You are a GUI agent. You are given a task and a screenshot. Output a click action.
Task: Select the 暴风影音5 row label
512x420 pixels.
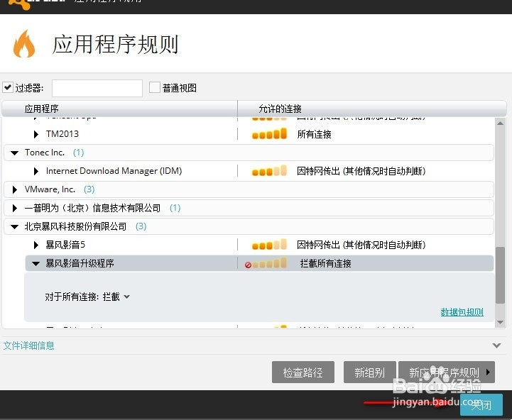(x=65, y=245)
